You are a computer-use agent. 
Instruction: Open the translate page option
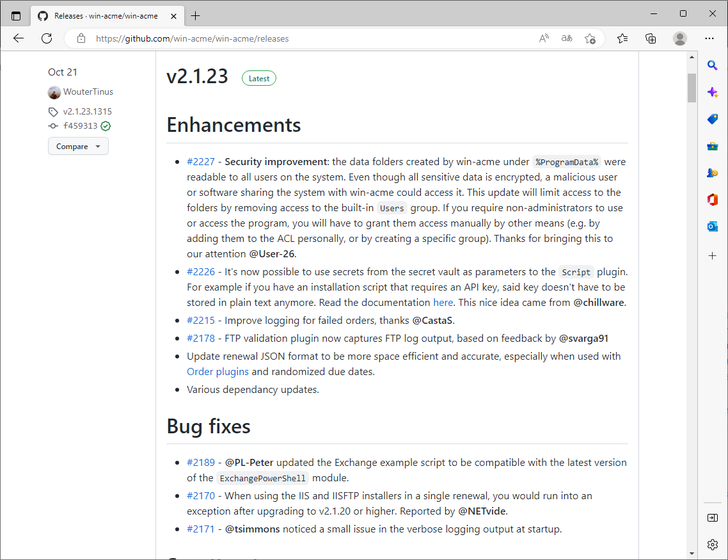click(x=567, y=38)
